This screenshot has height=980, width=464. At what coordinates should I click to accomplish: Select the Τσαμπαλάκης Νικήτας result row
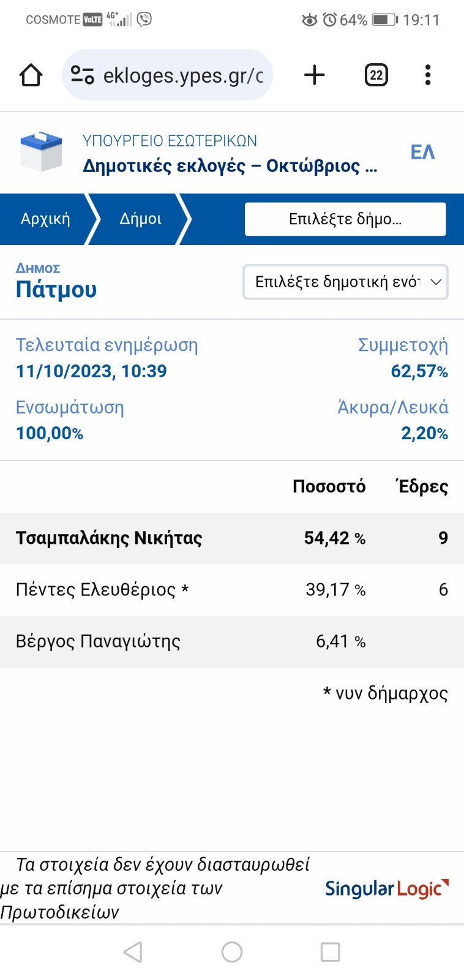[231, 538]
